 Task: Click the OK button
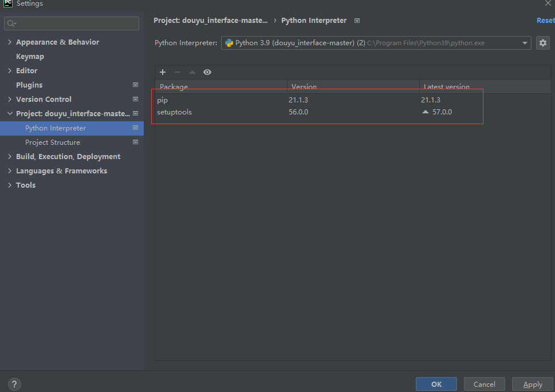pyautogui.click(x=436, y=384)
